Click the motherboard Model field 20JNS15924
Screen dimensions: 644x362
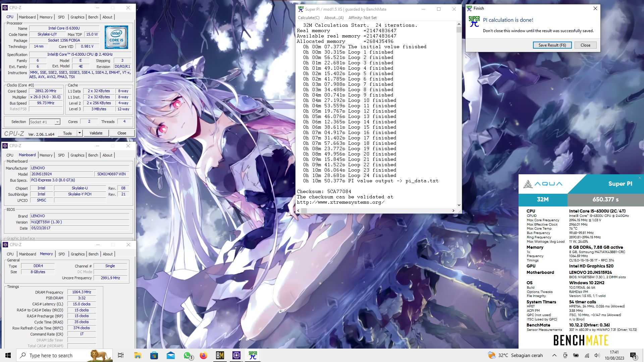point(62,174)
